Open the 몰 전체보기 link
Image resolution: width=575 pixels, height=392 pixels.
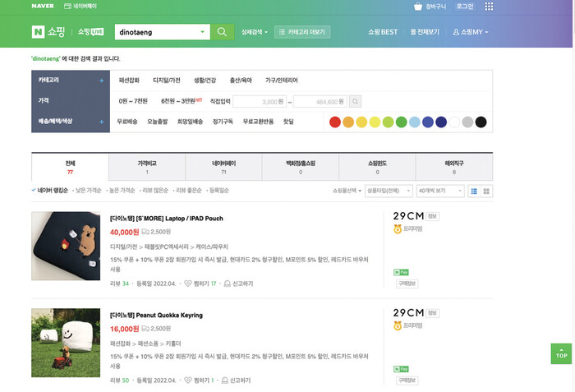point(425,32)
